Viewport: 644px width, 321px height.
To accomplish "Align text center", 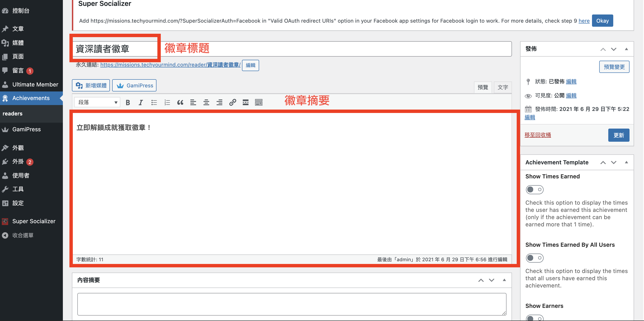I will coord(206,102).
